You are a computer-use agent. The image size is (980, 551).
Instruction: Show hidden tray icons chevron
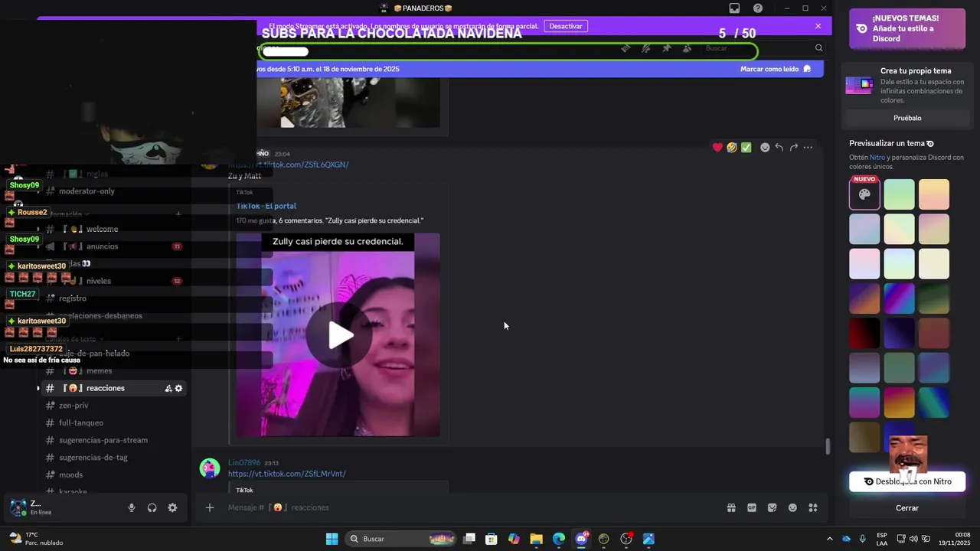(829, 539)
